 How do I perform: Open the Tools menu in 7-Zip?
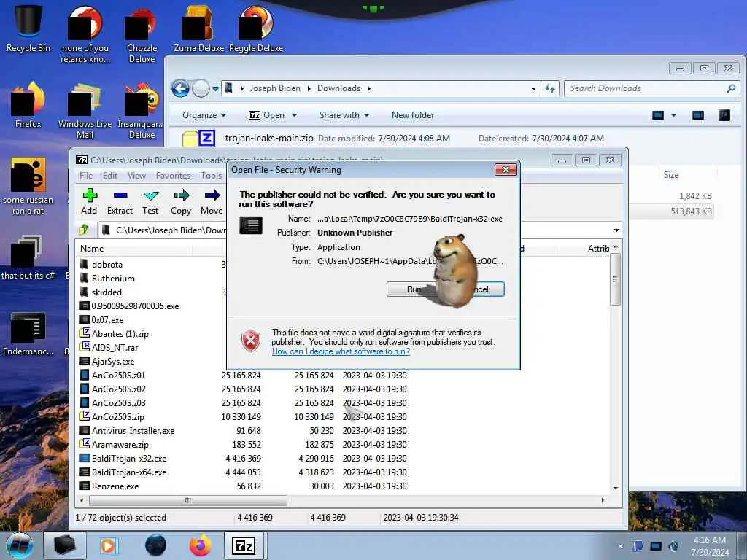pos(211,176)
